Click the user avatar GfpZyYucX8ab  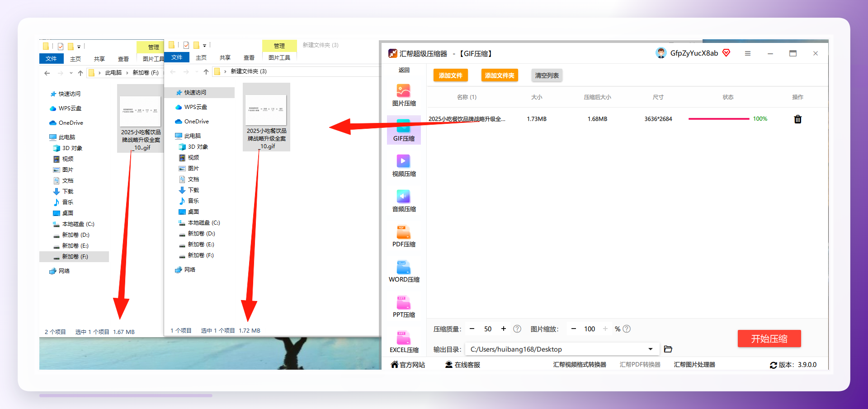pos(661,53)
